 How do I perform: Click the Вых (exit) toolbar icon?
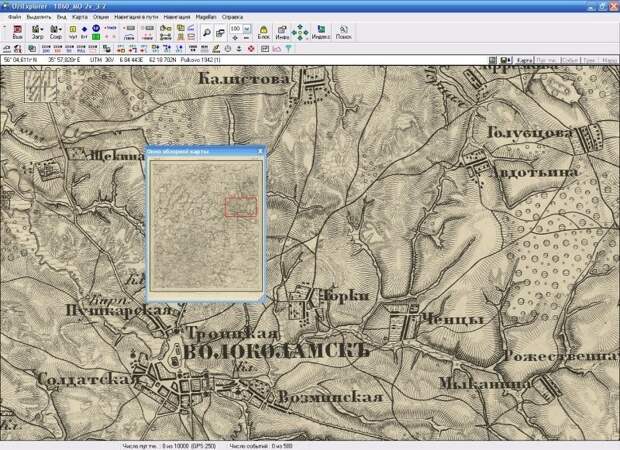click(18, 32)
